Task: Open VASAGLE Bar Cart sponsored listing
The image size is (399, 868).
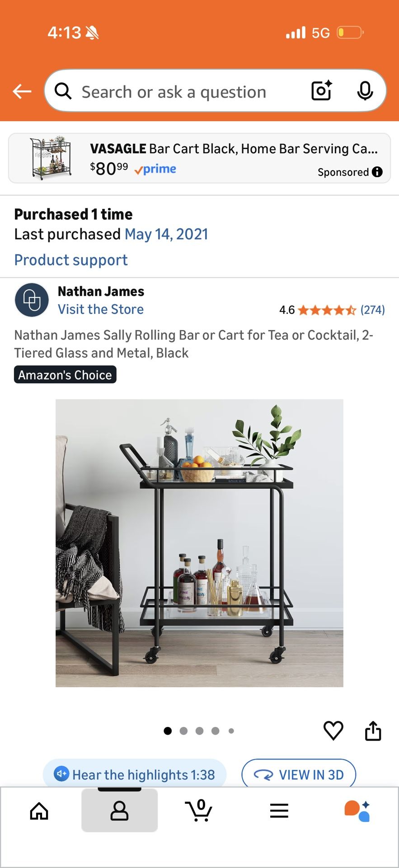Action: [199, 158]
